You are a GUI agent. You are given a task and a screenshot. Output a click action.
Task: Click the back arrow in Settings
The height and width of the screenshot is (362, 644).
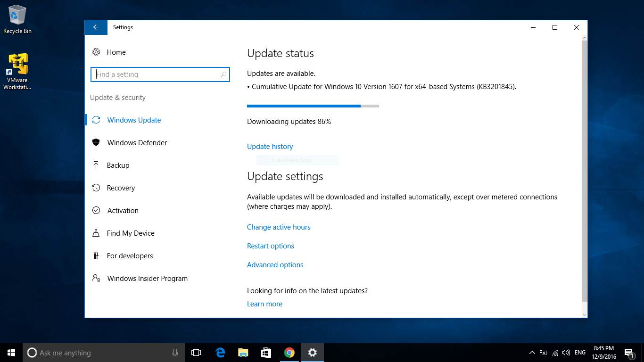point(96,27)
